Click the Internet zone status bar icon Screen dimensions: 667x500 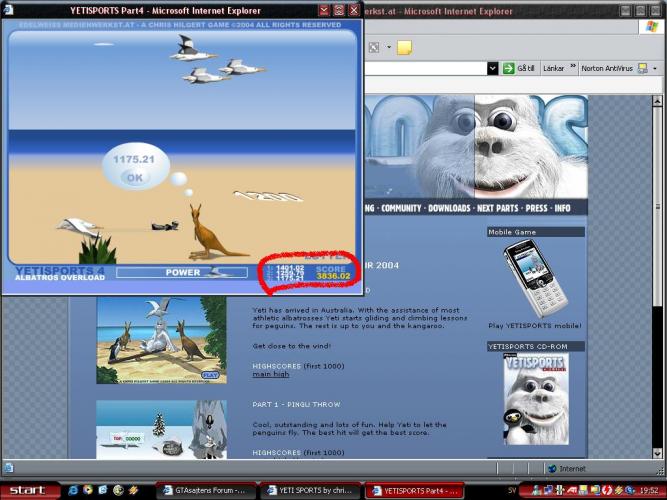[552, 469]
